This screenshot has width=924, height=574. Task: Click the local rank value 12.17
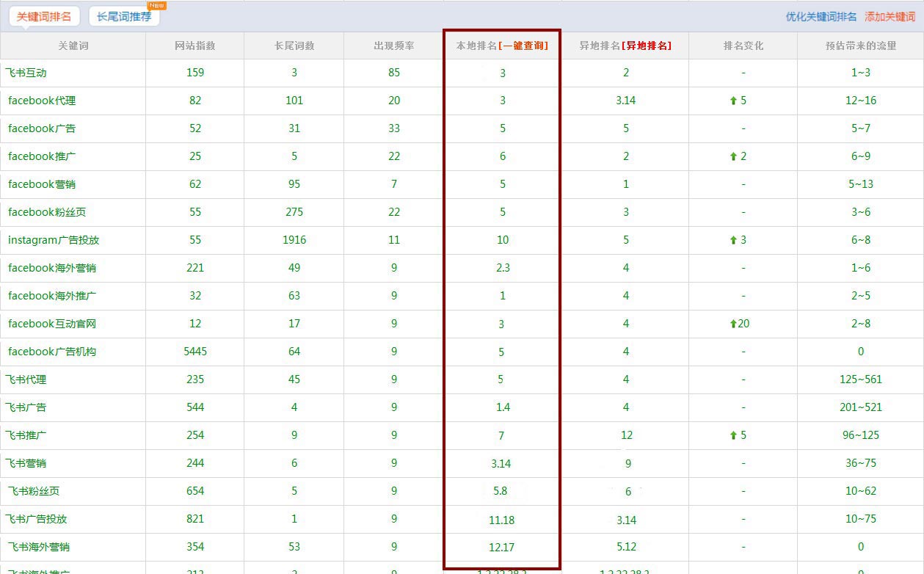point(502,548)
